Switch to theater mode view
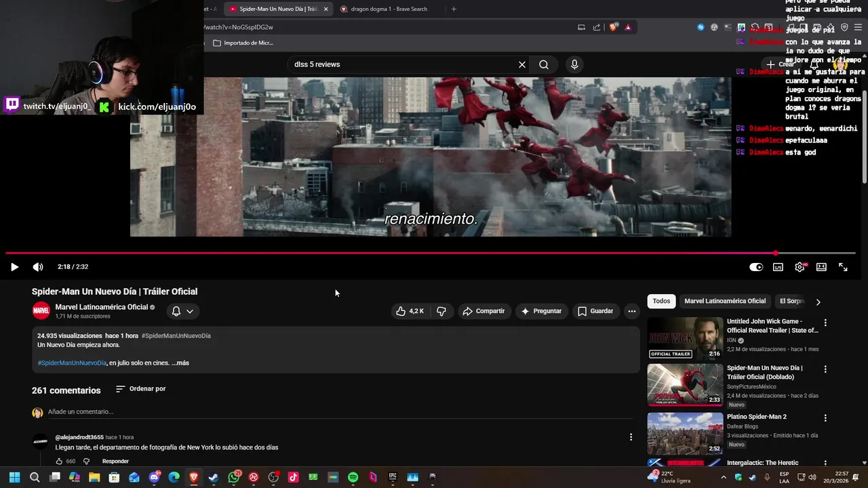Viewport: 868px width, 488px height. tap(821, 267)
